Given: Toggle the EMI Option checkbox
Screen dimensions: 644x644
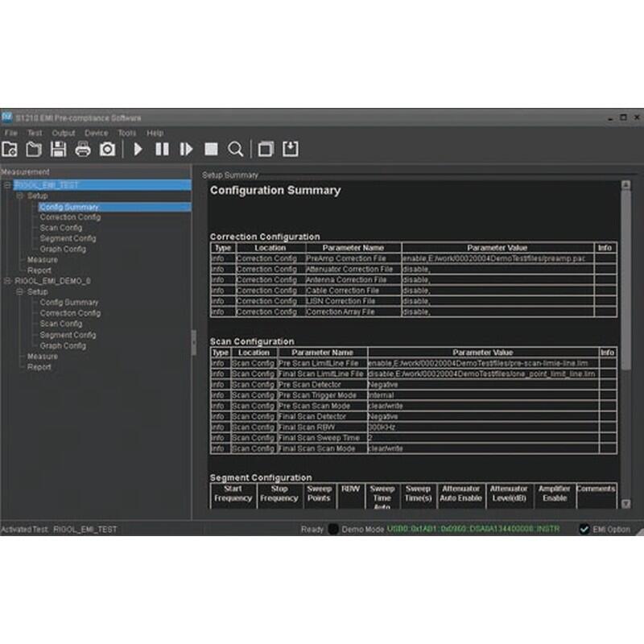Looking at the screenshot, I should (584, 529).
